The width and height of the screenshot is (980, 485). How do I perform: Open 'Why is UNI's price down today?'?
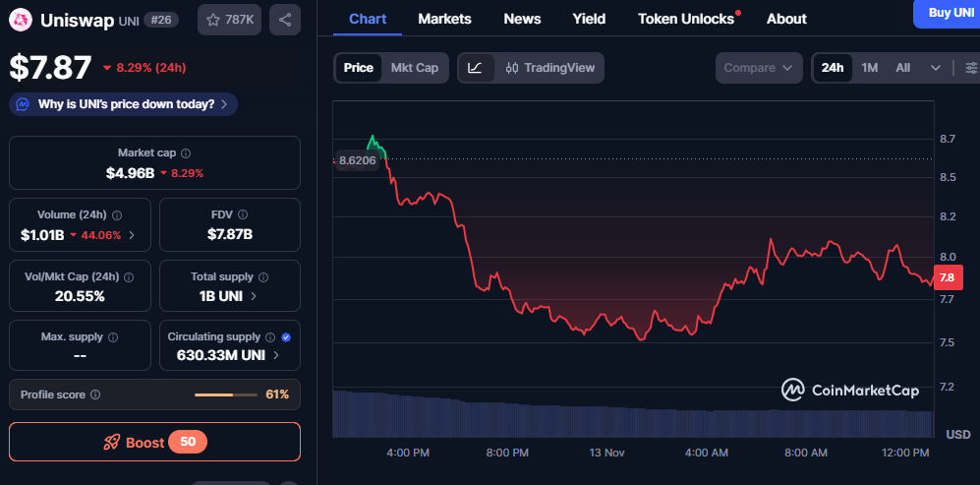(x=124, y=104)
